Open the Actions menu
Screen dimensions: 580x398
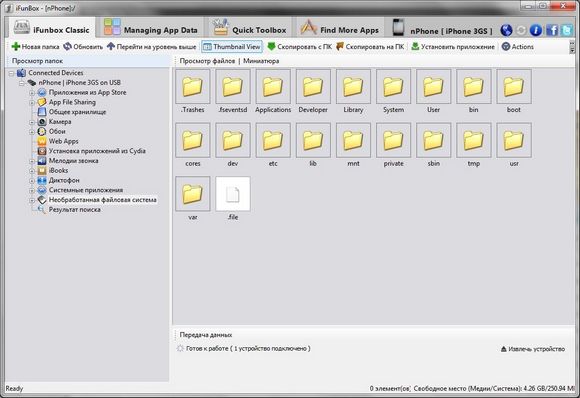coord(517,47)
